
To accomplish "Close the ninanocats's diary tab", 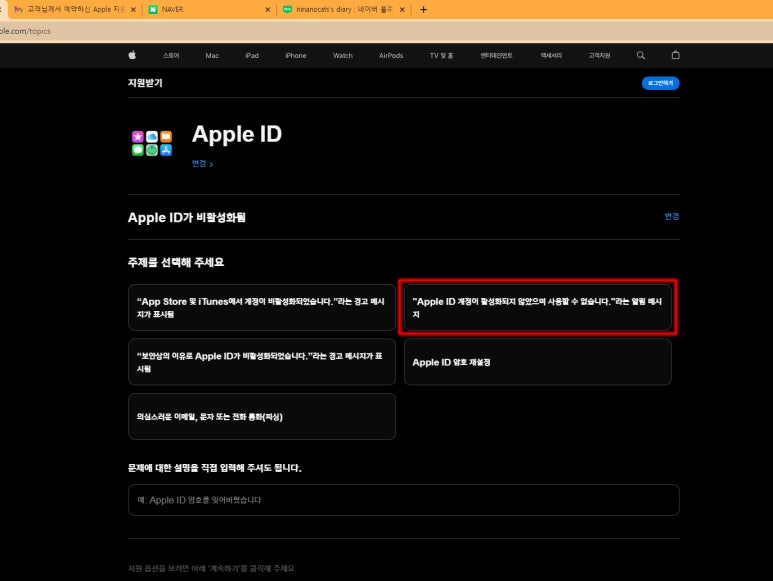I will [x=402, y=9].
